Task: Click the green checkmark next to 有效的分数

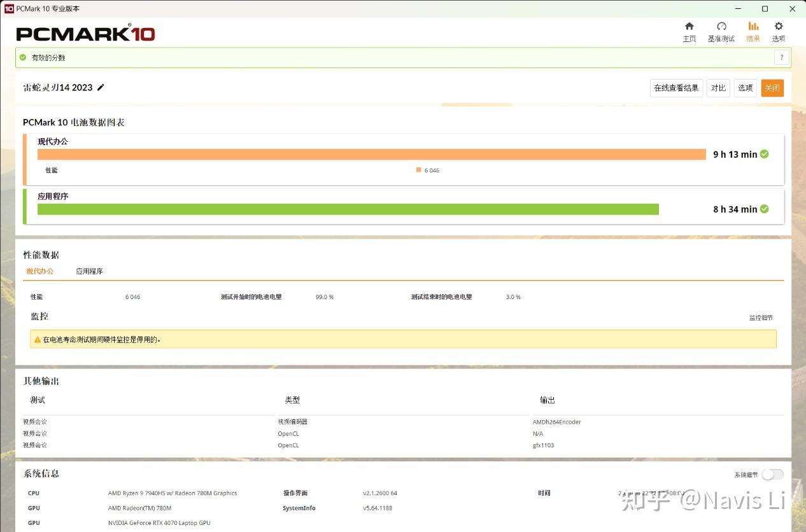Action: 23,57
